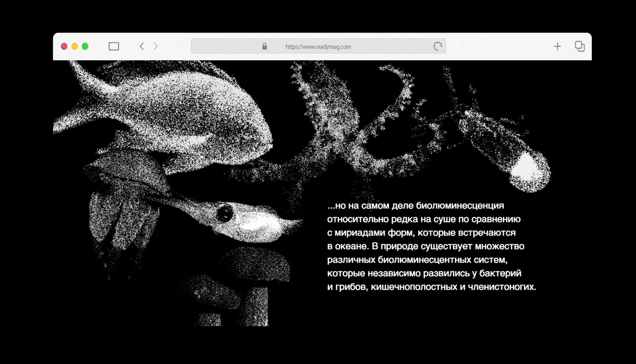636x364 pixels.
Task: Open a new tab with the plus icon
Action: point(557,46)
